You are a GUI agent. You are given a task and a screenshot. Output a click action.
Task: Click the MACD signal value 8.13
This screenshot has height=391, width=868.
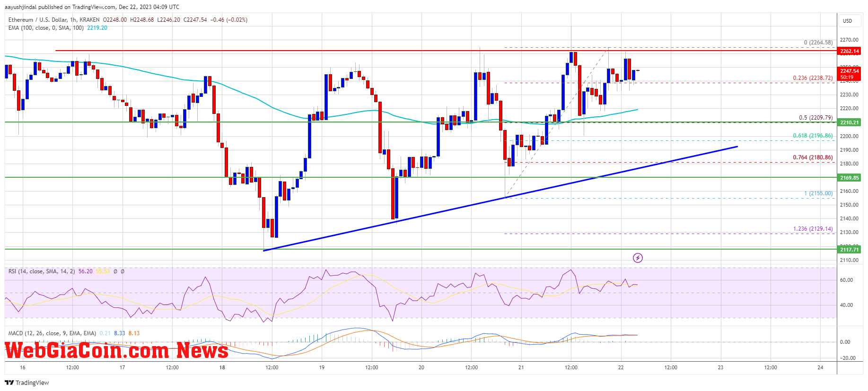[x=134, y=333]
